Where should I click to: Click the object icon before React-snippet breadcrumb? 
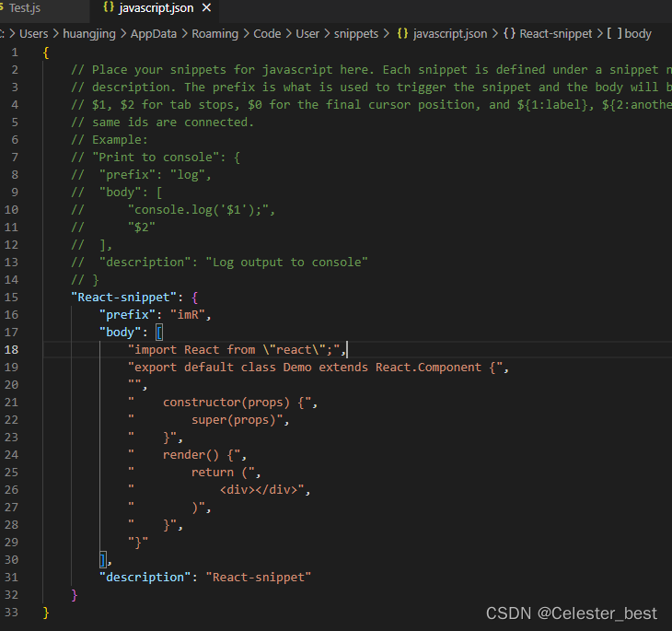508,33
